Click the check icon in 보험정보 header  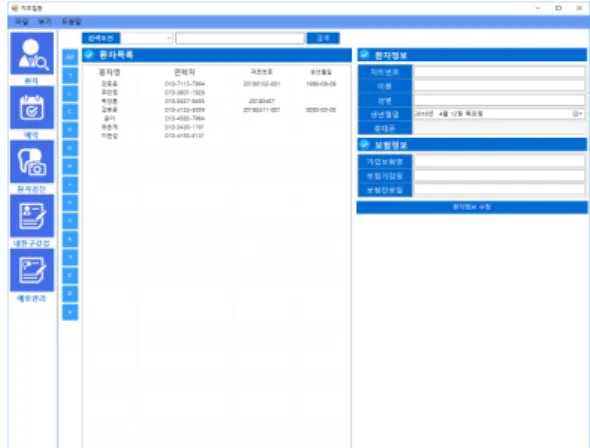click(x=364, y=145)
